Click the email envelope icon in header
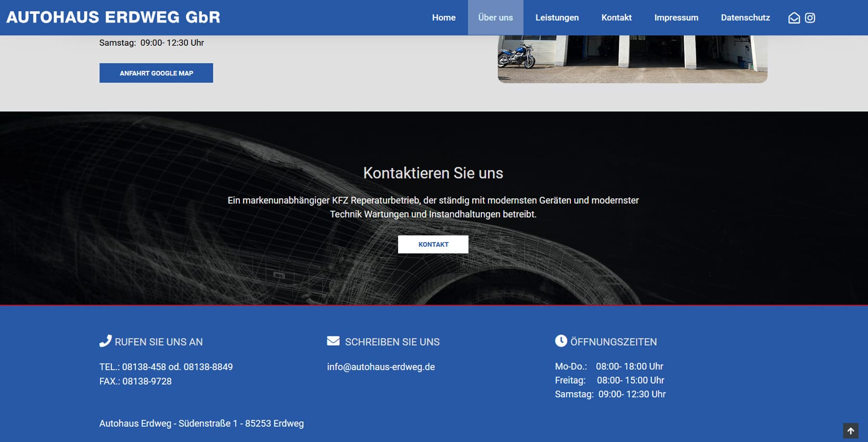Image resolution: width=868 pixels, height=442 pixels. [794, 18]
